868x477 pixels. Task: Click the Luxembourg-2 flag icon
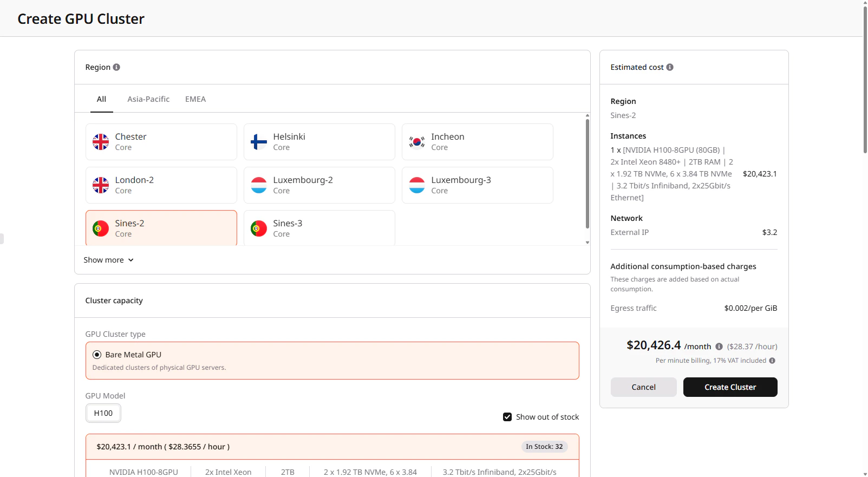[259, 185]
